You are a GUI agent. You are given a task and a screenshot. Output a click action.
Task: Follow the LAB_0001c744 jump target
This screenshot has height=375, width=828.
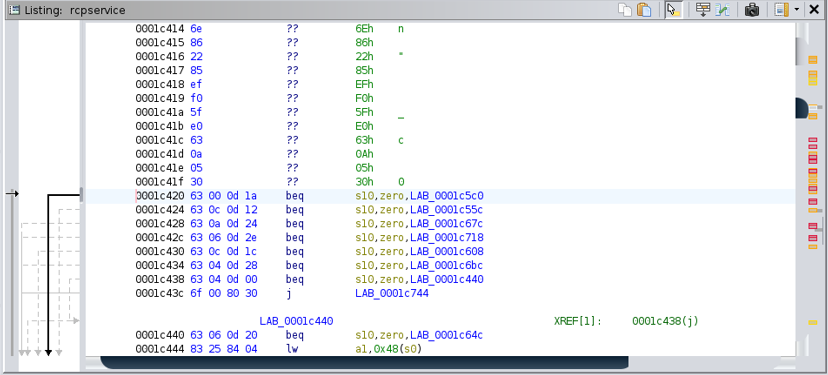(x=392, y=293)
